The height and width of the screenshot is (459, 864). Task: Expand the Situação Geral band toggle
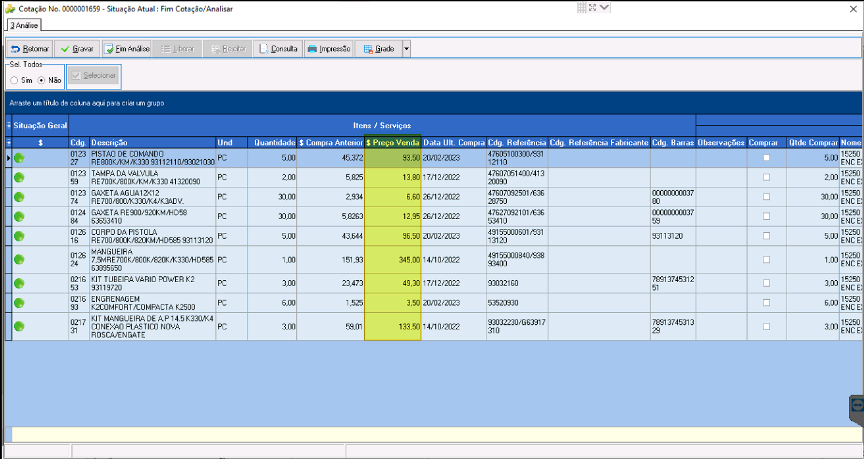pos(8,125)
